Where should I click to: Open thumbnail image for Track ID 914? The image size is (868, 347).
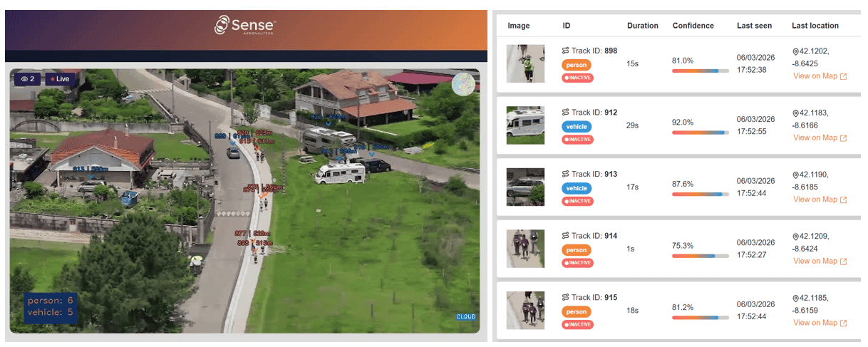click(525, 249)
